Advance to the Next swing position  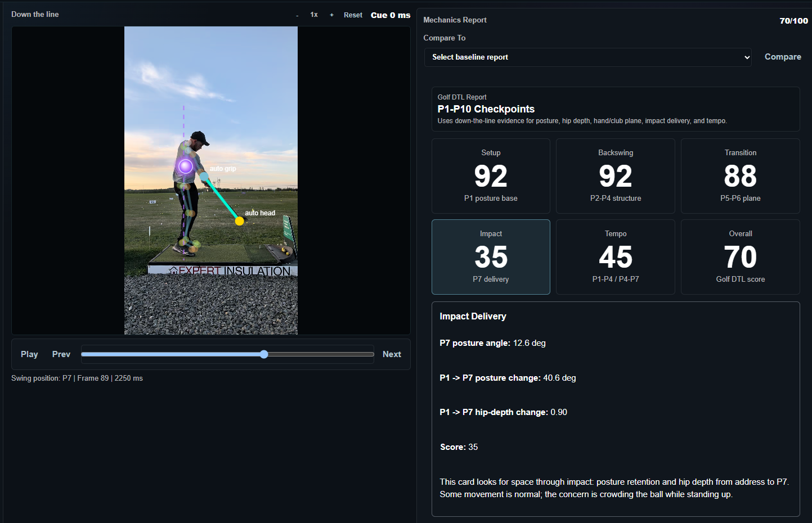[x=392, y=354]
